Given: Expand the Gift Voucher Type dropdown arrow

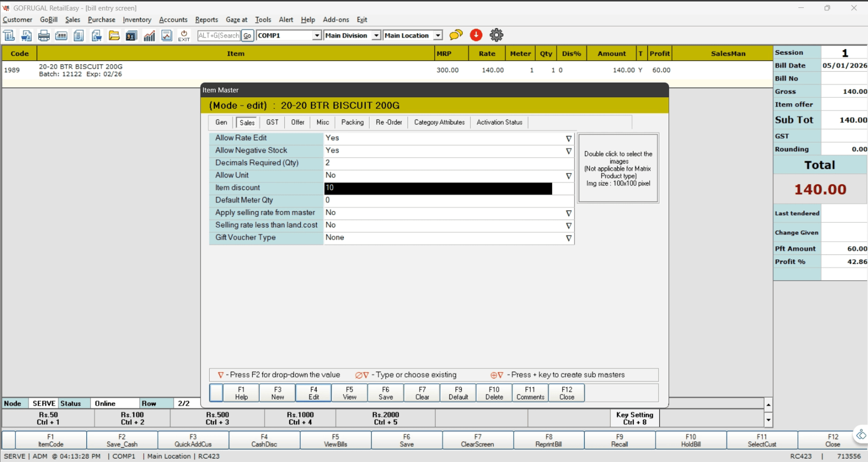Looking at the screenshot, I should [x=569, y=238].
